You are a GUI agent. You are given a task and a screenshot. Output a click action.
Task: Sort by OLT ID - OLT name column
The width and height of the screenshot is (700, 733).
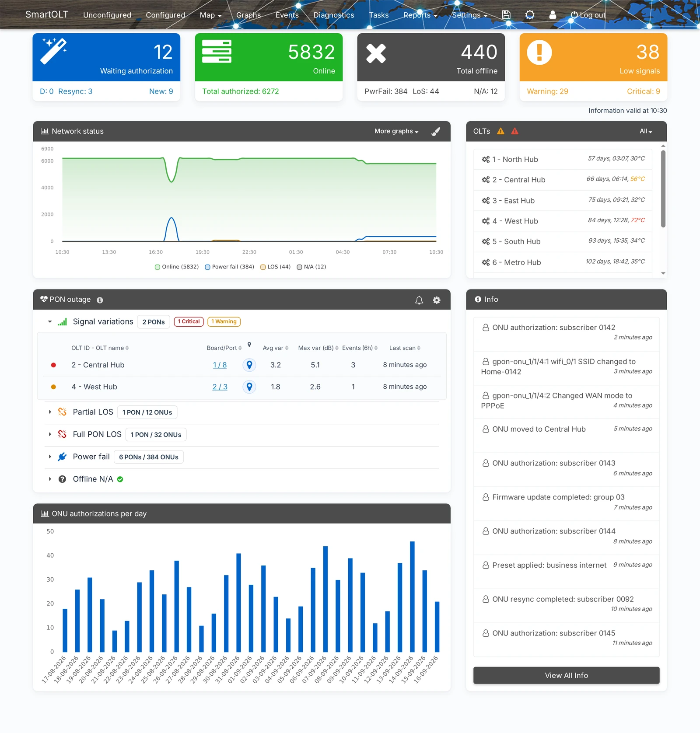coord(100,348)
